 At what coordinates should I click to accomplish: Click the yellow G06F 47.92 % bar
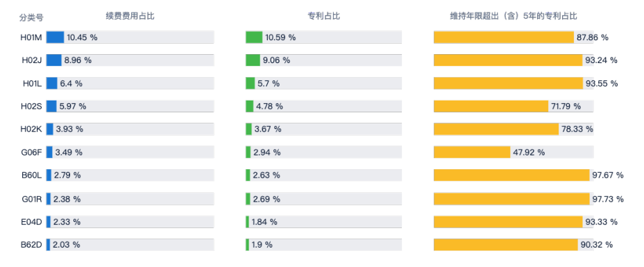[473, 152]
